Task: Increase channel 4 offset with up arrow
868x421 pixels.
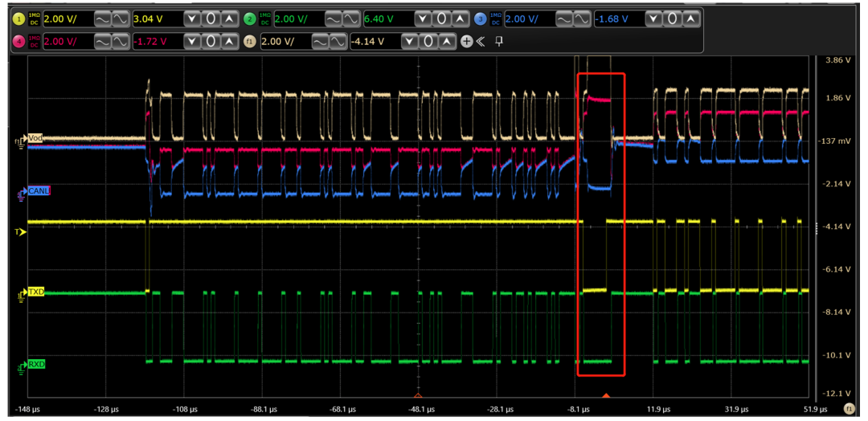Action: click(228, 41)
